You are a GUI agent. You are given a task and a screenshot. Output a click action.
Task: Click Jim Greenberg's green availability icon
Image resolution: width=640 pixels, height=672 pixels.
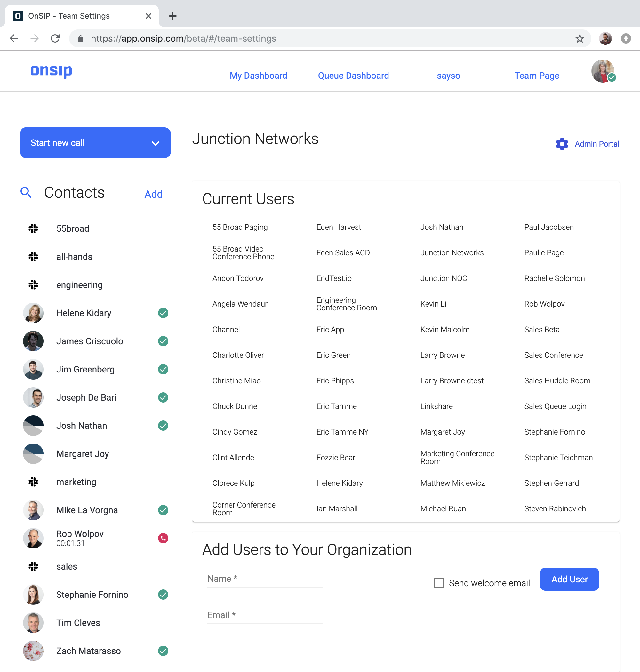(163, 369)
